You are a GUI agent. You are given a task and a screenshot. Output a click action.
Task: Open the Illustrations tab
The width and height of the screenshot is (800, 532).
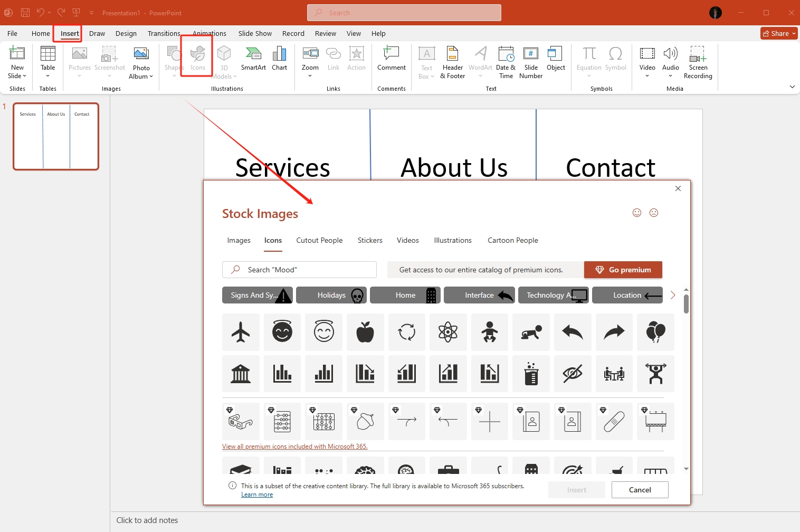[453, 240]
